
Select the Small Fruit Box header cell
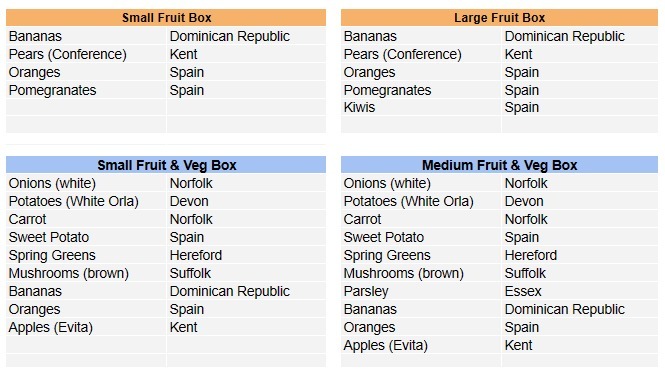click(x=166, y=18)
